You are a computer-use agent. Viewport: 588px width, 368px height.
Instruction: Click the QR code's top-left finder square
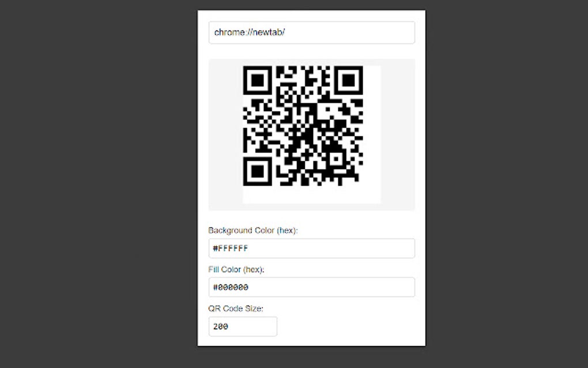(257, 80)
